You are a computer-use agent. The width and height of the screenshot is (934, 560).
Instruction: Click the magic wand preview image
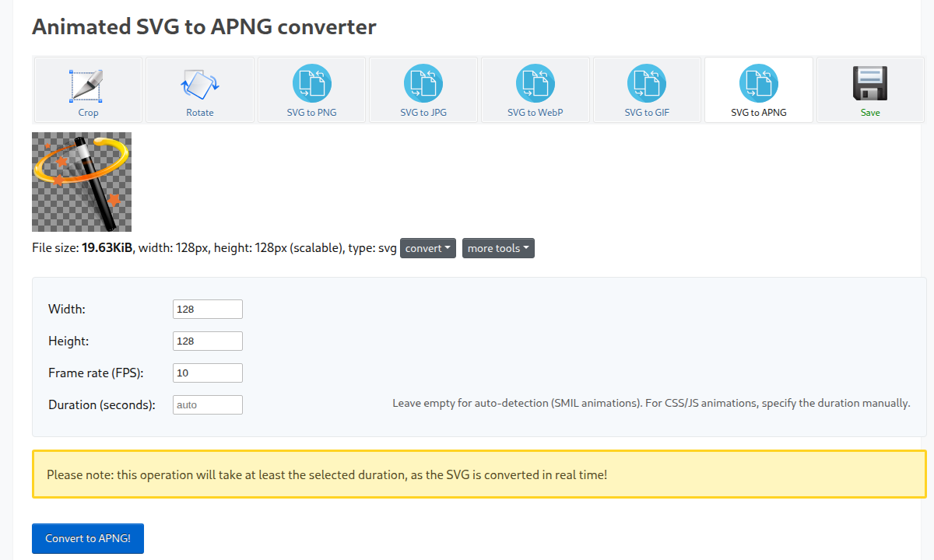[x=82, y=182]
